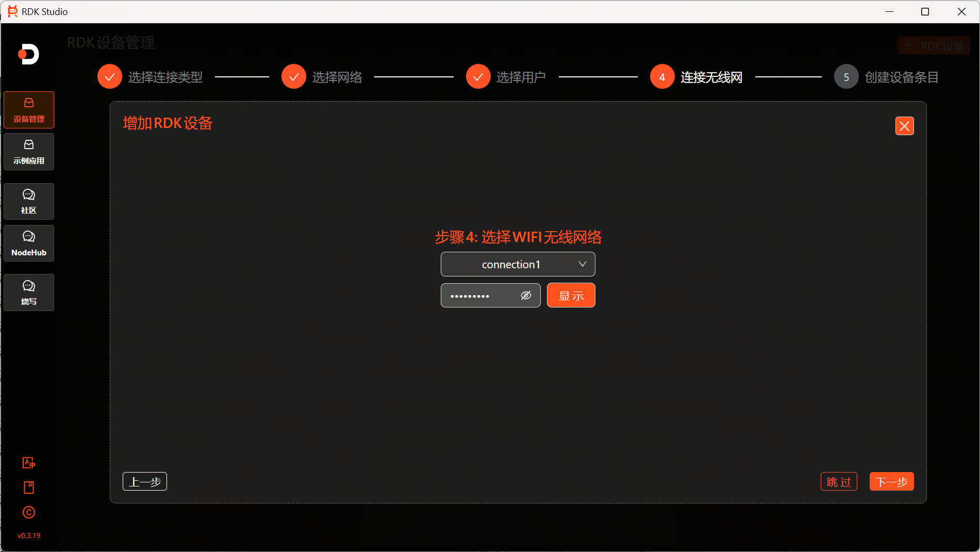This screenshot has width=980, height=552.
Task: Open 烧写 flashing tool
Action: coord(29,293)
